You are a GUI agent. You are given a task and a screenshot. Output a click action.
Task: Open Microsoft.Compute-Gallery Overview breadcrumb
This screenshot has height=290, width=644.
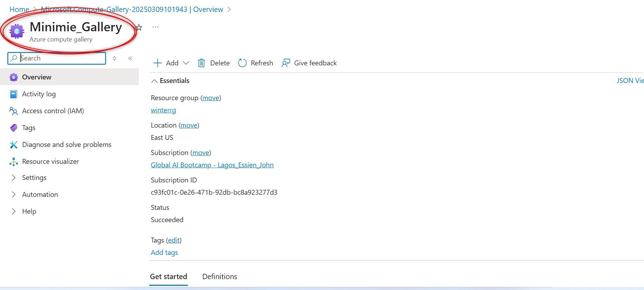click(x=132, y=9)
